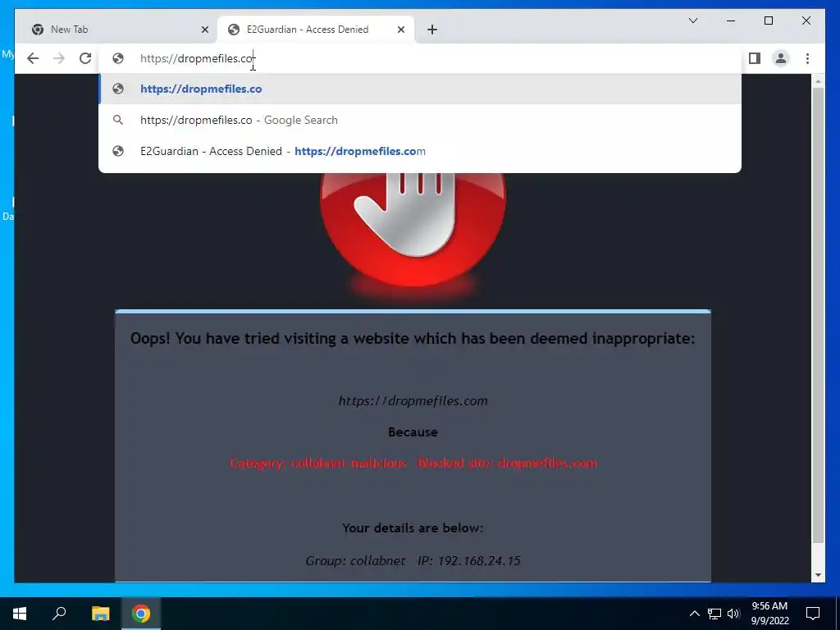This screenshot has width=840, height=630.
Task: Choose the Google Search suggestion for https://dropmefiles.co
Action: tap(420, 120)
